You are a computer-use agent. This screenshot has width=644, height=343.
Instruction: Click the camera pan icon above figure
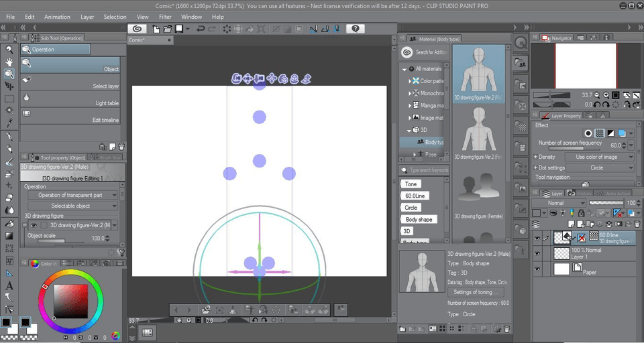click(x=248, y=78)
